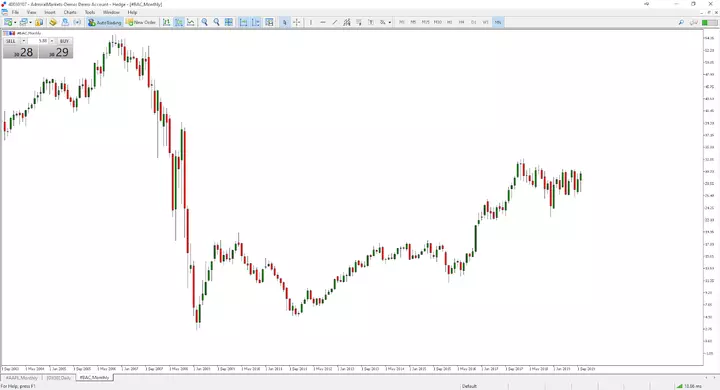
Task: Click the trade volume input field
Action: [38, 41]
